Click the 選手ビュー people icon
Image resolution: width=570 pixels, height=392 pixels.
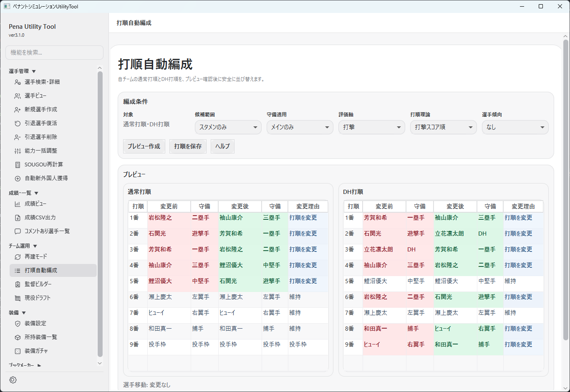point(18,96)
